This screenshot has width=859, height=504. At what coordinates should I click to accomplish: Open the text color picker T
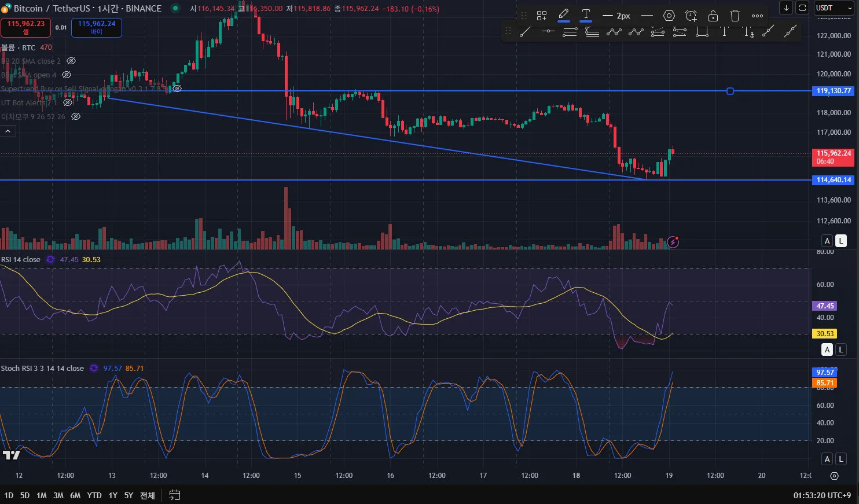coord(586,16)
